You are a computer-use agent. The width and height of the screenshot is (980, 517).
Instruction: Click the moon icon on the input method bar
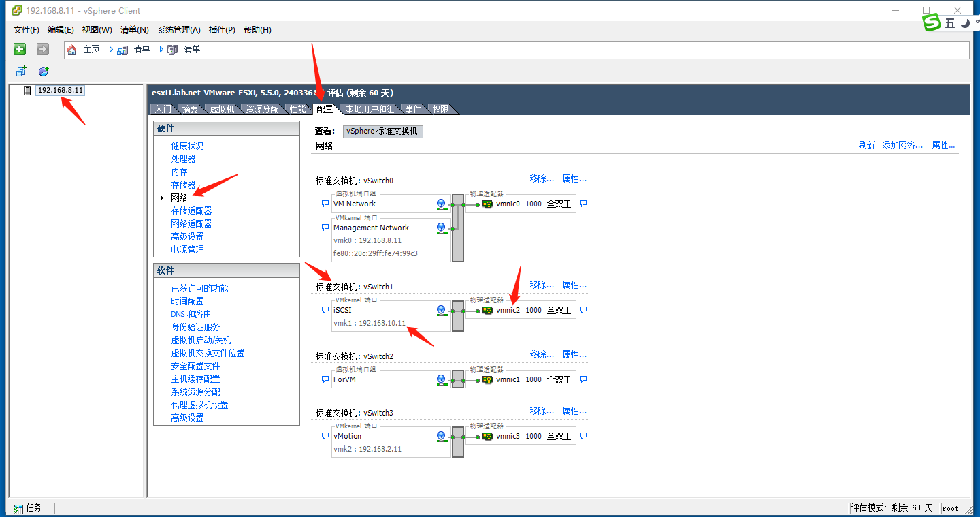966,23
